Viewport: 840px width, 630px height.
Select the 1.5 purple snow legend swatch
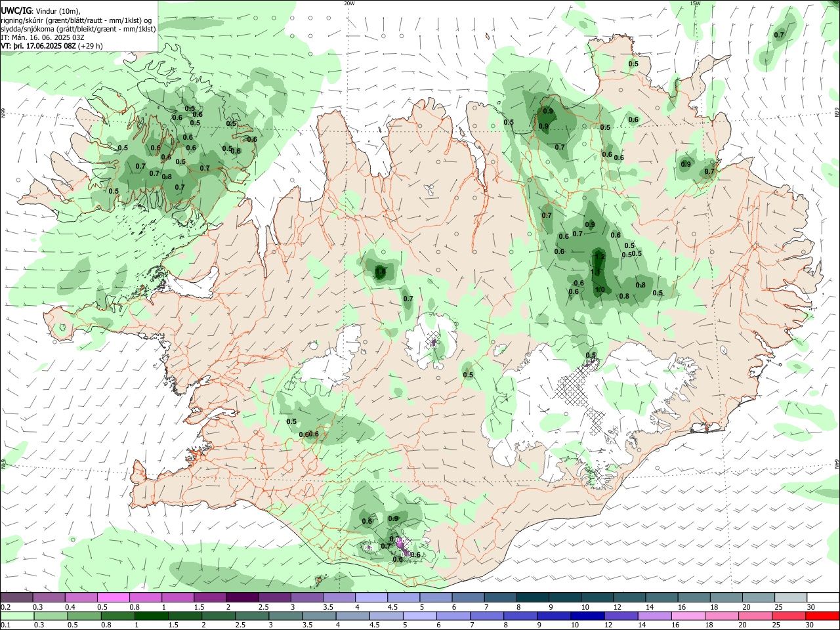click(210, 598)
